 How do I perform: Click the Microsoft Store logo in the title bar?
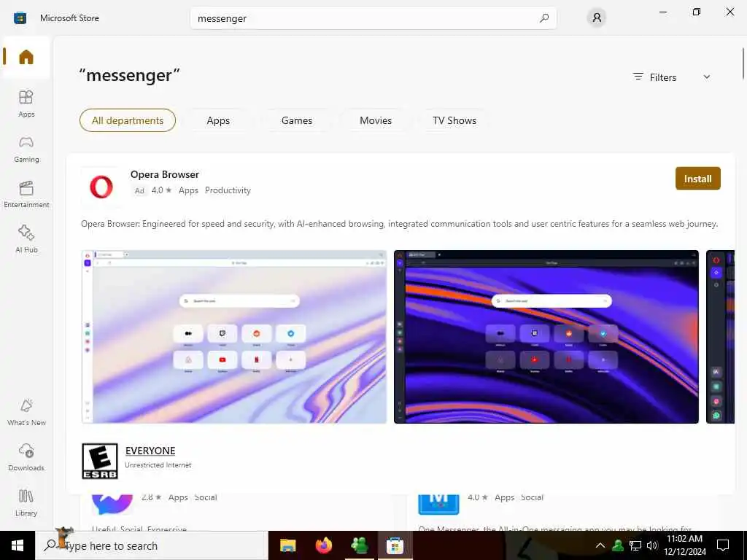pos(20,18)
